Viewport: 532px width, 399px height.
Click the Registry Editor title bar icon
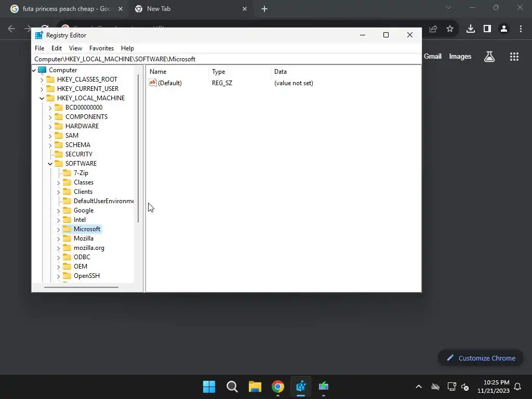(39, 35)
